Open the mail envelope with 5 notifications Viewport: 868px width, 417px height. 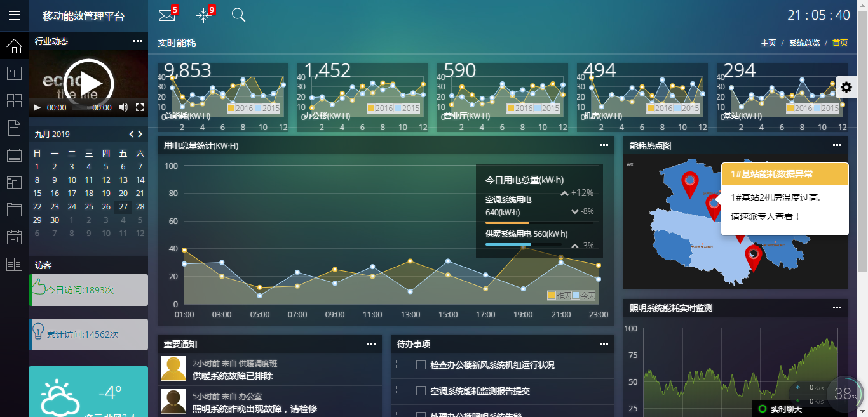pos(166,15)
